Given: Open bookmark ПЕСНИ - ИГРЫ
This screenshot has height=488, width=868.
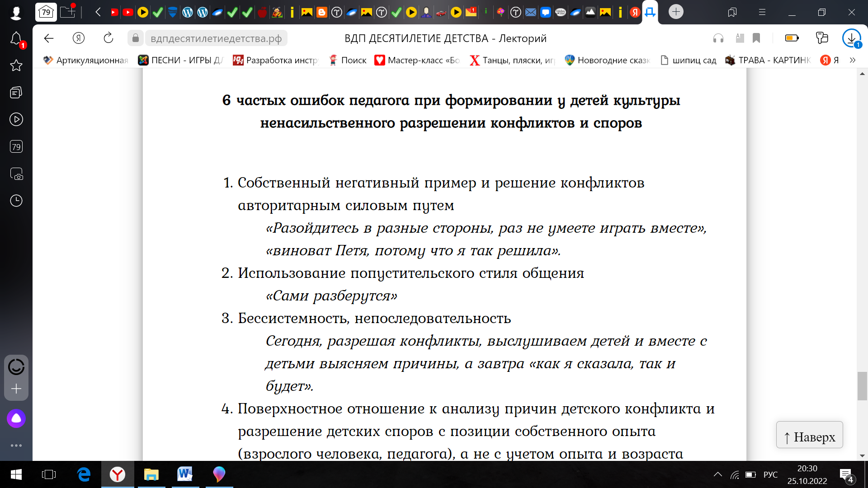Looking at the screenshot, I should (181, 60).
